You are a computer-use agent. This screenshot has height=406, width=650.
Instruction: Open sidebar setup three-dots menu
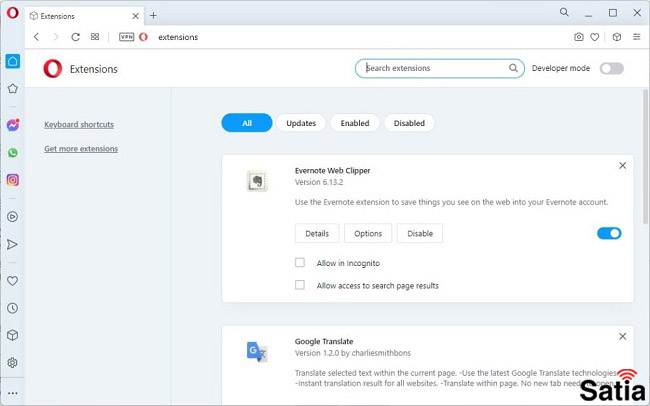(12, 393)
